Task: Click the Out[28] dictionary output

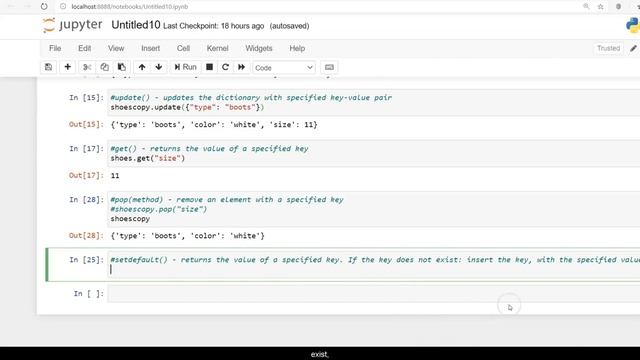Action: (187, 236)
